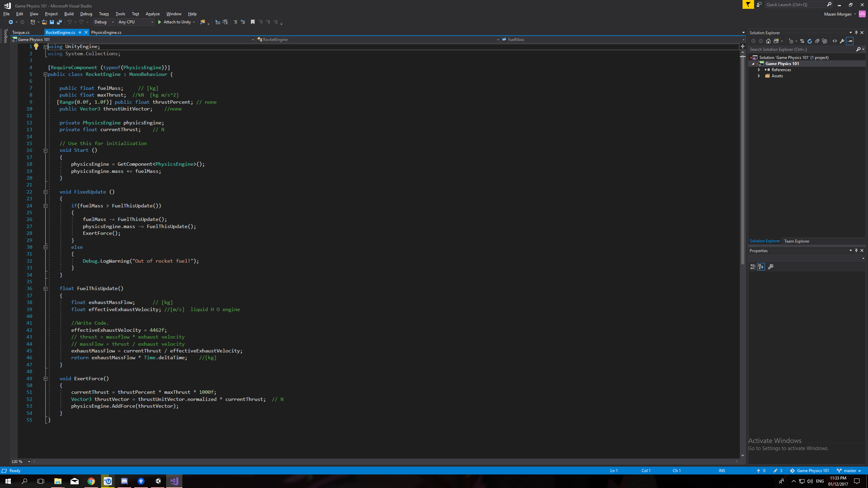Toggle pin on RocketEngine.cs tab

pos(80,33)
